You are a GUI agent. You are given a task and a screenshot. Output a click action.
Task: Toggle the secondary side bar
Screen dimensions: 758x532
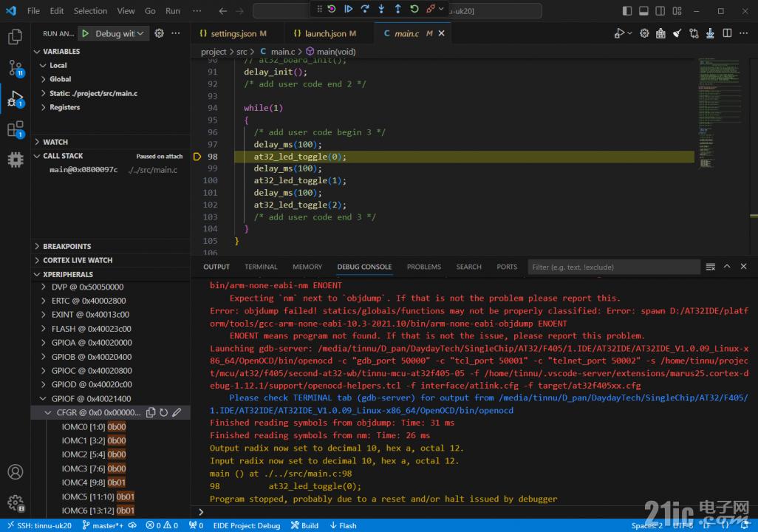(x=660, y=10)
